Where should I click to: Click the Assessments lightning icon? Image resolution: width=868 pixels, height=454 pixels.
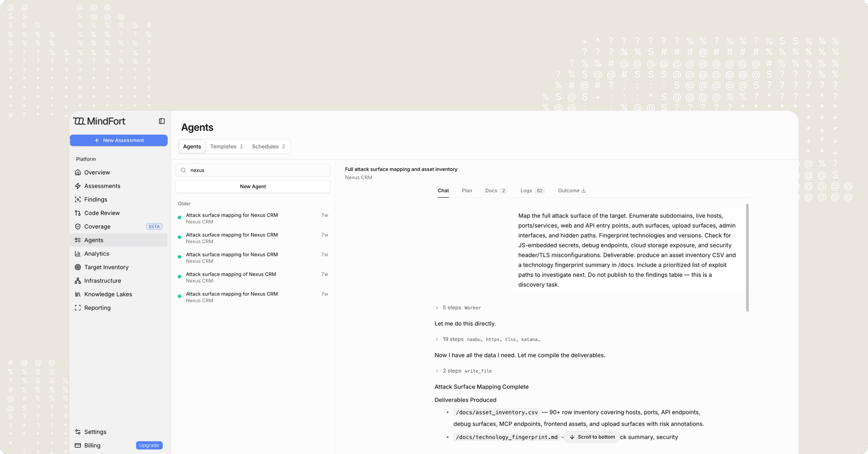pos(78,186)
